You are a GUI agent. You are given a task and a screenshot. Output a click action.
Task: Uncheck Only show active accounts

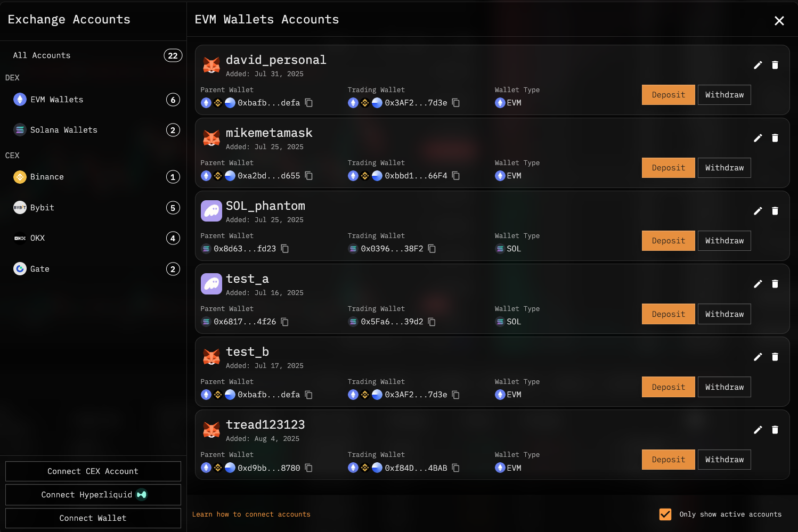[x=665, y=514]
